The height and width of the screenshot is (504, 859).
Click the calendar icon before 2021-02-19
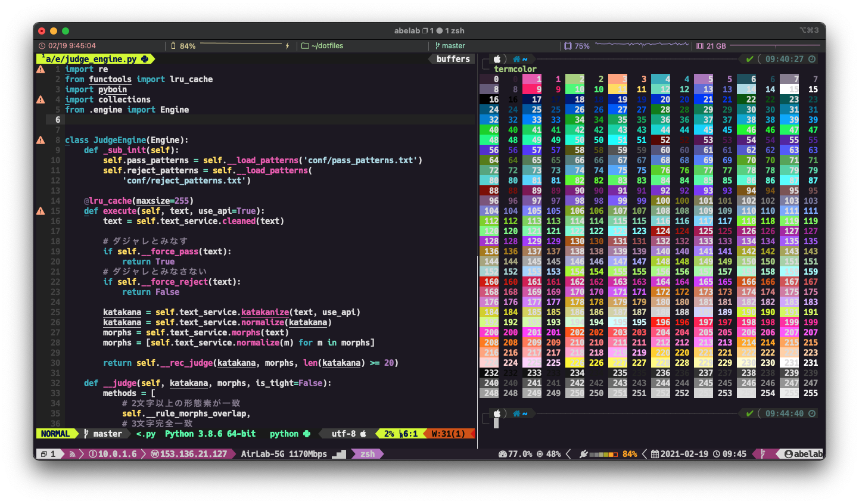coord(655,454)
